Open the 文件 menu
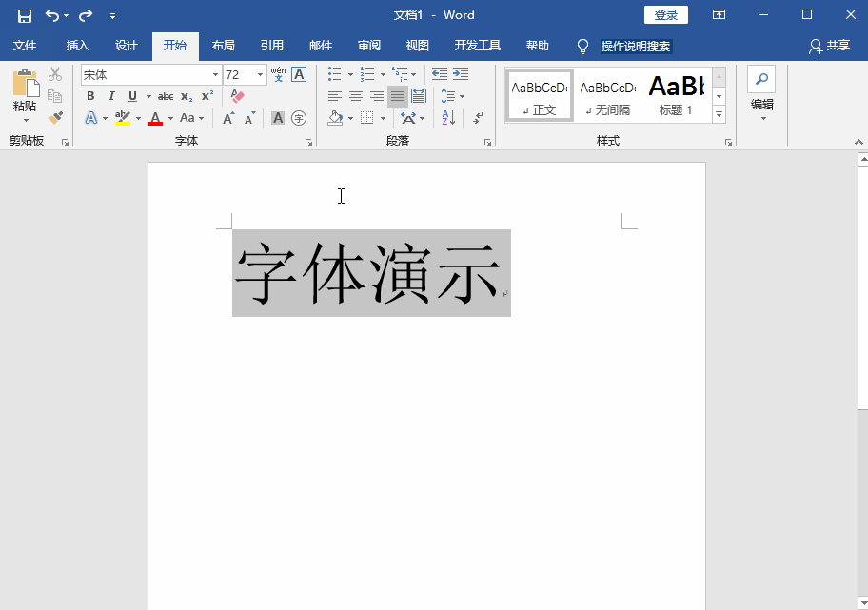Viewport: 868px width, 610px height. coord(26,45)
